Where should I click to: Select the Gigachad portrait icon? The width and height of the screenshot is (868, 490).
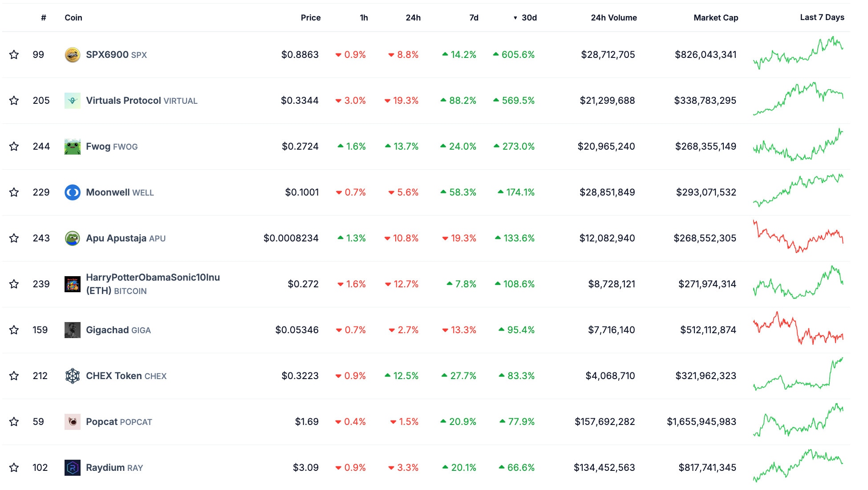pyautogui.click(x=73, y=330)
